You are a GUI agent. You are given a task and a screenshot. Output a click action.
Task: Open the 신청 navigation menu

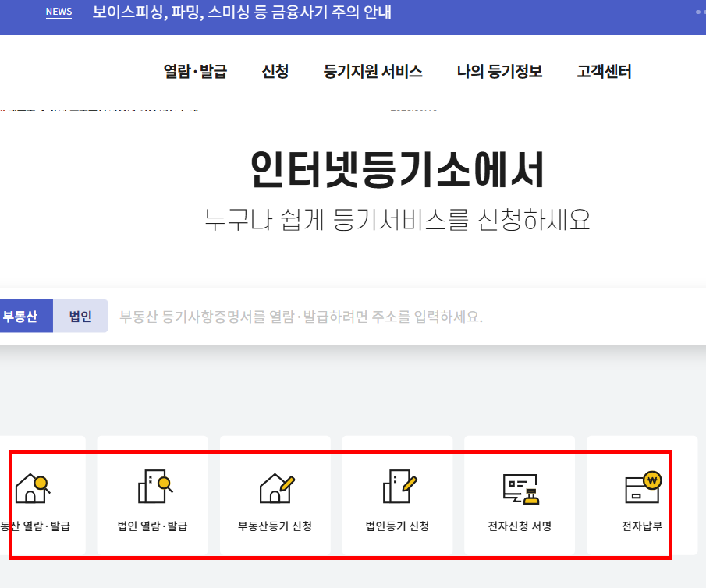coord(275,70)
